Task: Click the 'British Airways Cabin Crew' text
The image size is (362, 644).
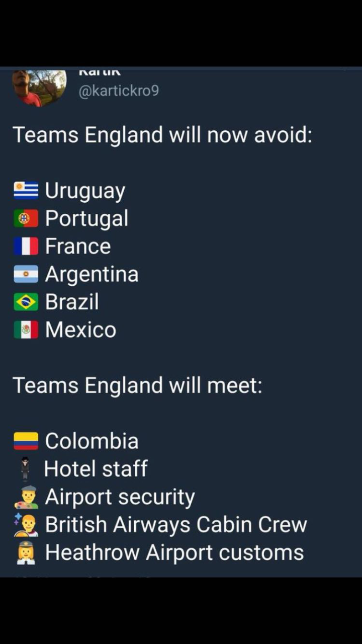Action: pyautogui.click(x=176, y=524)
